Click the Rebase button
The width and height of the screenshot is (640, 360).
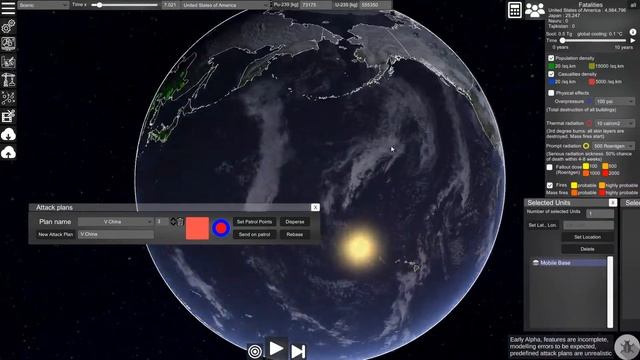tap(295, 235)
